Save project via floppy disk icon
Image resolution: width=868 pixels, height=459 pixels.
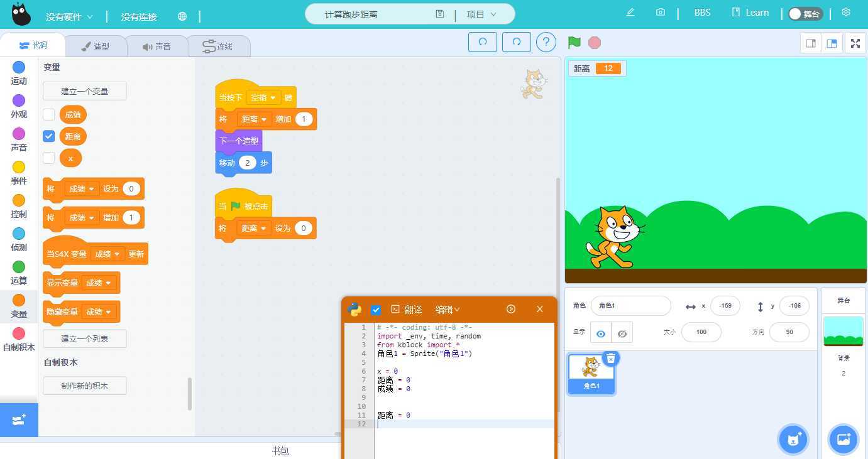(440, 14)
